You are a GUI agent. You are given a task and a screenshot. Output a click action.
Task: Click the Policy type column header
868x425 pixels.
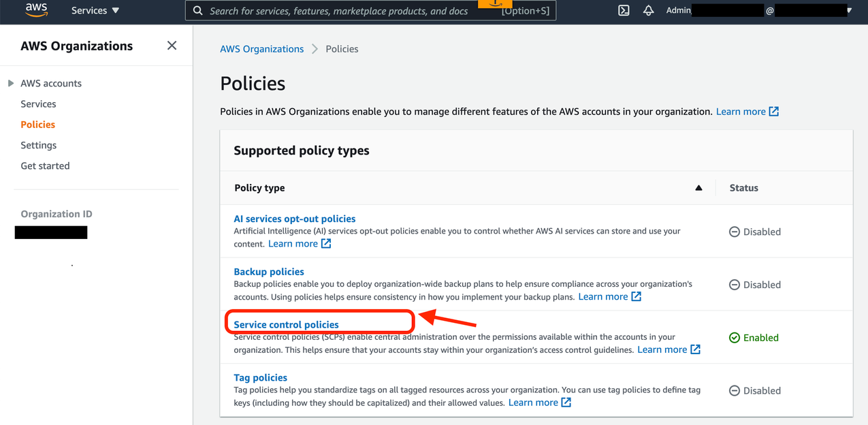coord(259,188)
